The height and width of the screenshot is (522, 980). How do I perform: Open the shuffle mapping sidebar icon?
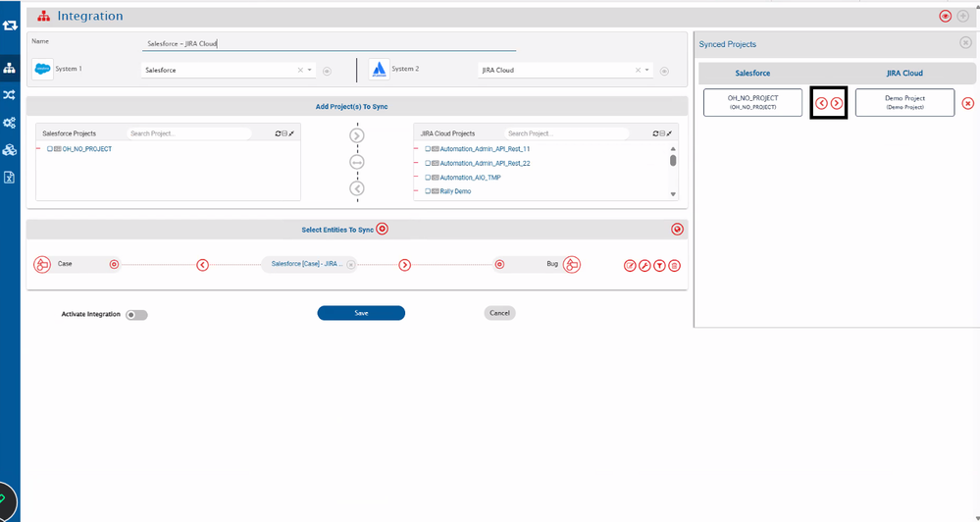click(10, 95)
